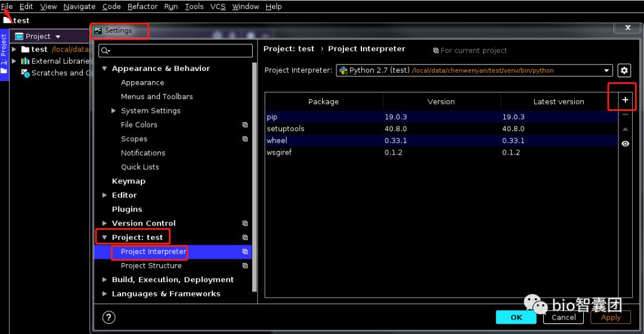Click the Settings search input field

tap(175, 51)
